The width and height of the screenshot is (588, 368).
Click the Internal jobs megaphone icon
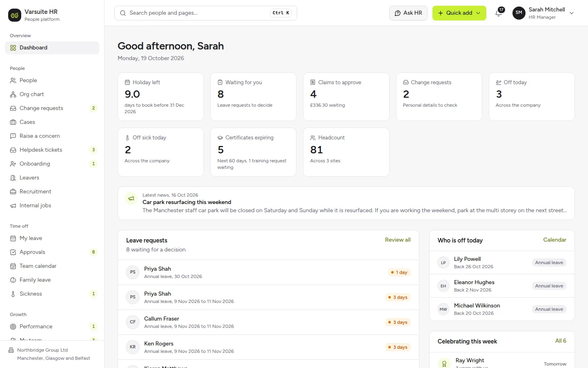tap(13, 206)
